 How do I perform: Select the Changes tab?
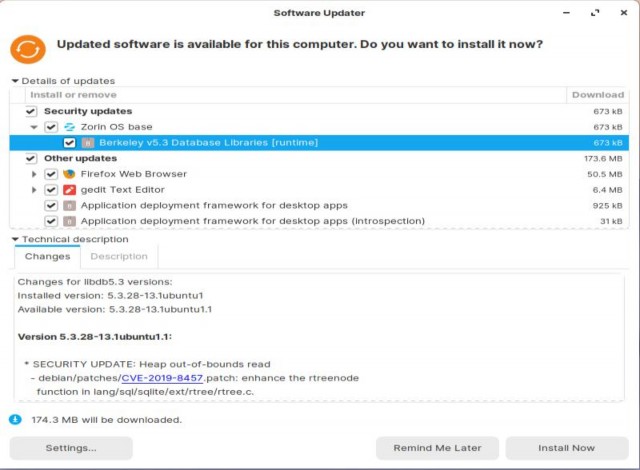pos(47,257)
